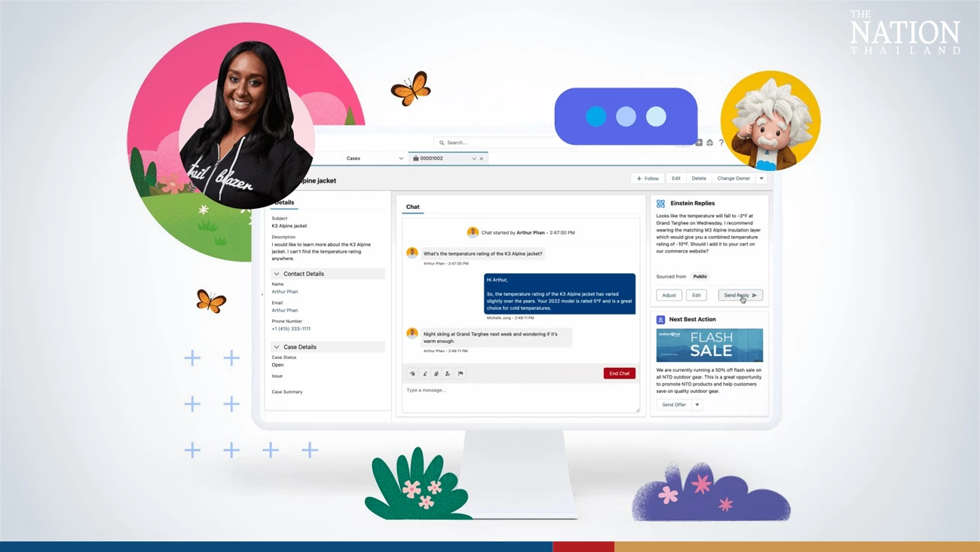980x552 pixels.
Task: Click the Public sourced-from badge
Action: [700, 276]
